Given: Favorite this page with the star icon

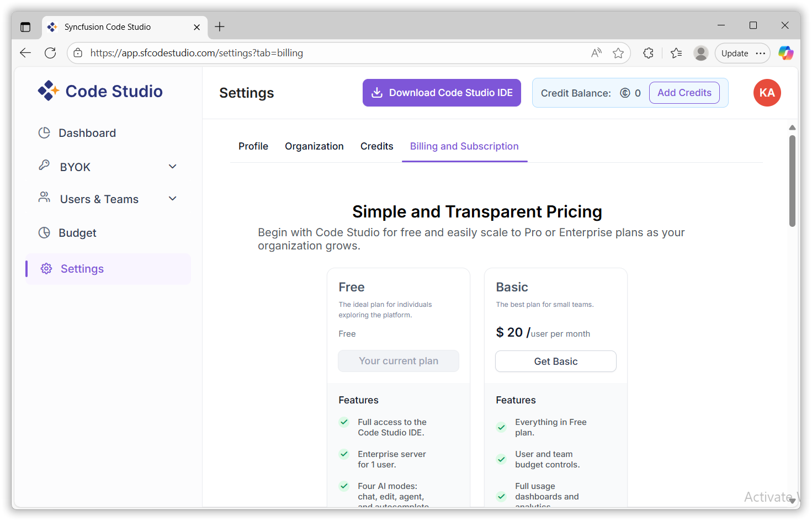Looking at the screenshot, I should (x=618, y=53).
